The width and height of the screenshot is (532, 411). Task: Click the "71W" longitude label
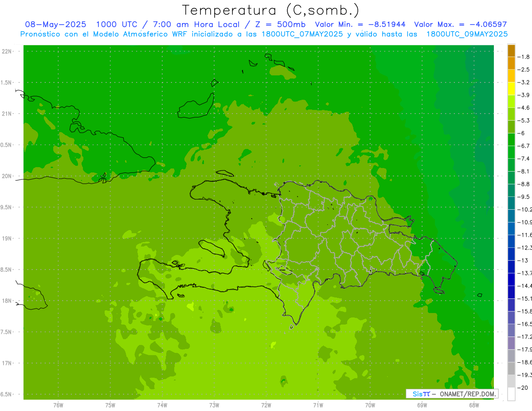click(318, 405)
